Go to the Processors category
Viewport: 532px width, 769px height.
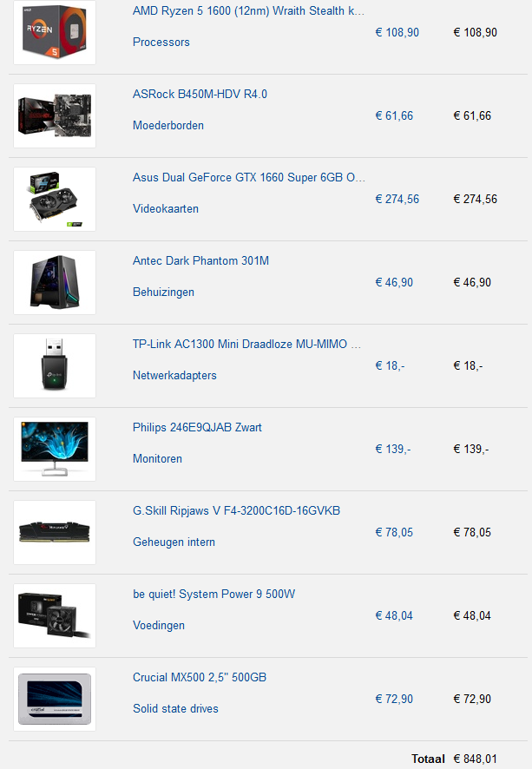point(161,43)
